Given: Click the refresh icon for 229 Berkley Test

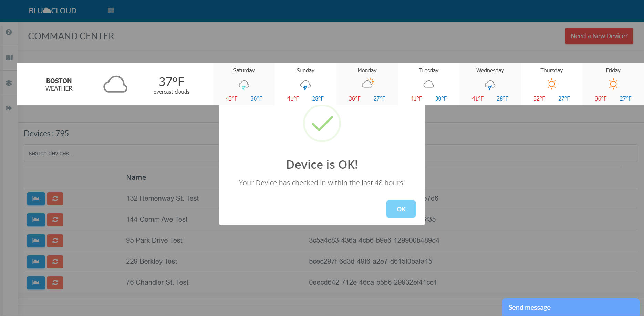Looking at the screenshot, I should click(x=55, y=262).
